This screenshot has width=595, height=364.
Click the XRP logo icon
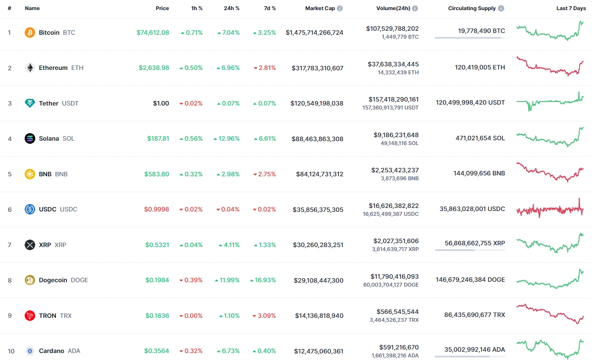click(x=30, y=245)
